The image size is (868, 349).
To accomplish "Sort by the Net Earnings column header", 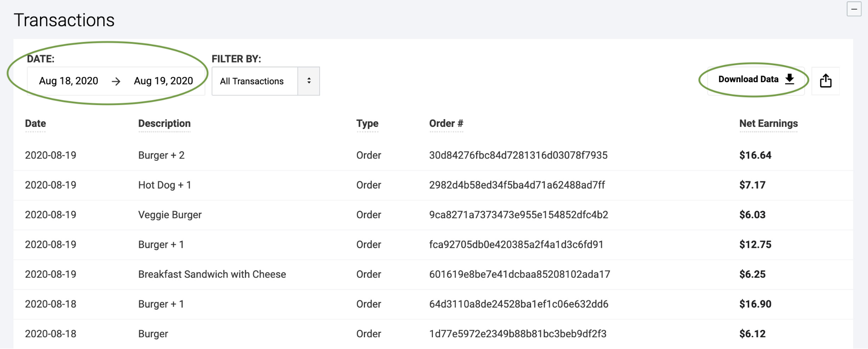I will tap(769, 123).
